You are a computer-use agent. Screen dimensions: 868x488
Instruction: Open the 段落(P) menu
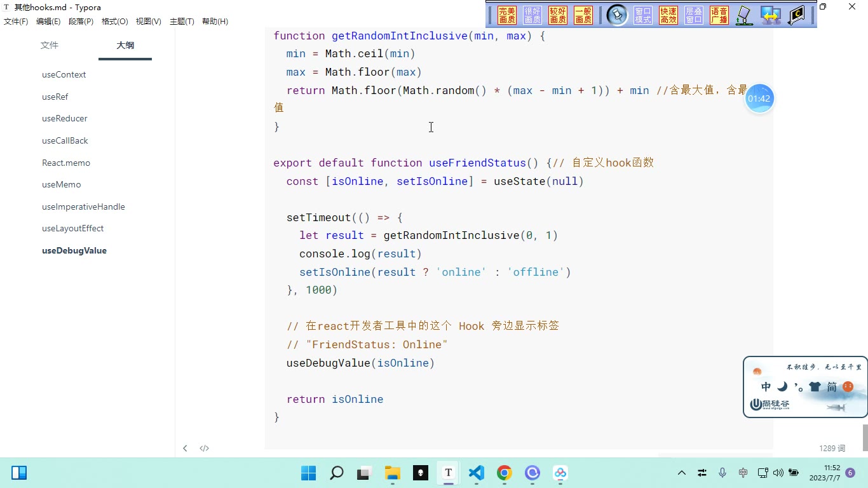coord(81,22)
